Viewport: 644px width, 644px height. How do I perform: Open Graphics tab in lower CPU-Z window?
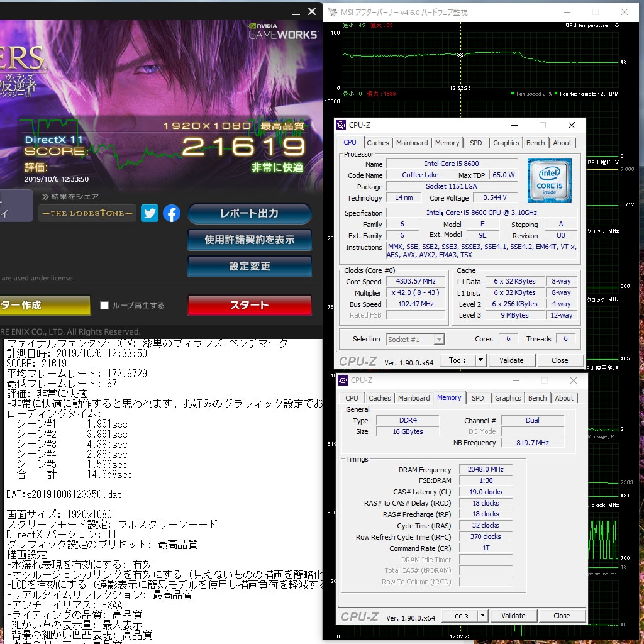click(508, 398)
